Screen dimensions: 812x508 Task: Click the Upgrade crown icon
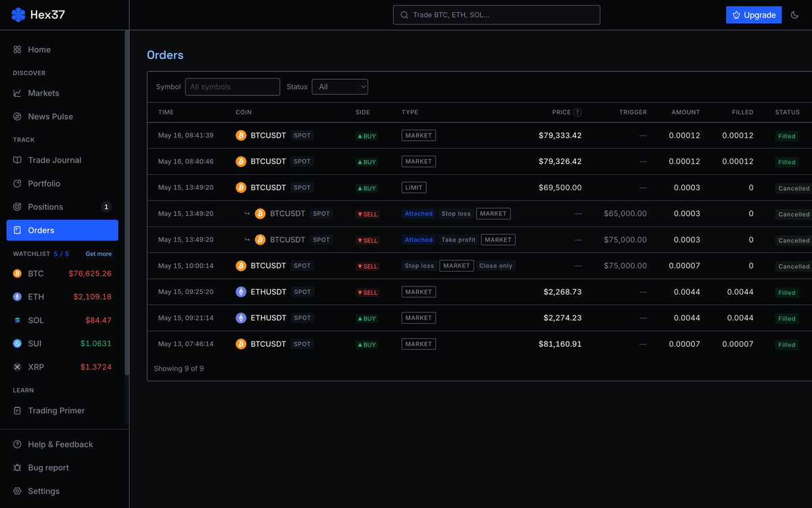coord(736,15)
